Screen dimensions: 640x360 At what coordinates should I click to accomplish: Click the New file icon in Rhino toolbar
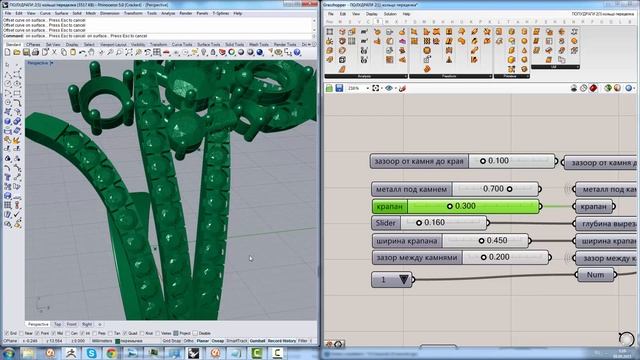pos(7,52)
